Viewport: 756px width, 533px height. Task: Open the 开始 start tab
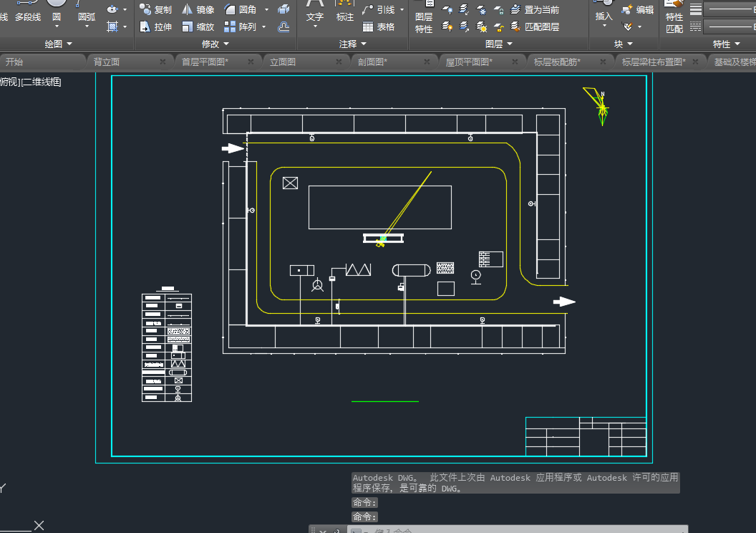point(14,62)
